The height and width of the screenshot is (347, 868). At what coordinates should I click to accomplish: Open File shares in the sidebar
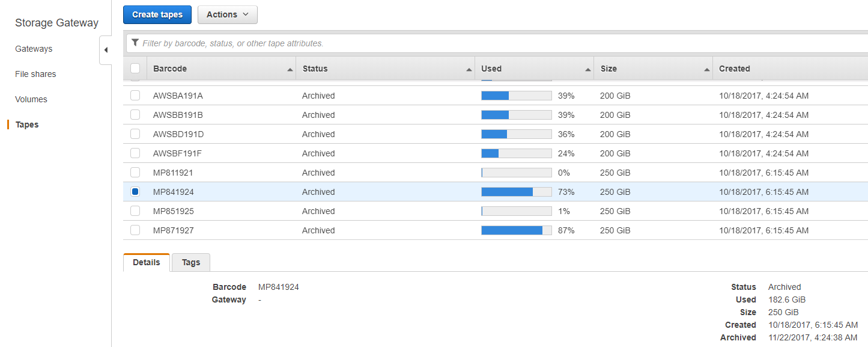35,74
